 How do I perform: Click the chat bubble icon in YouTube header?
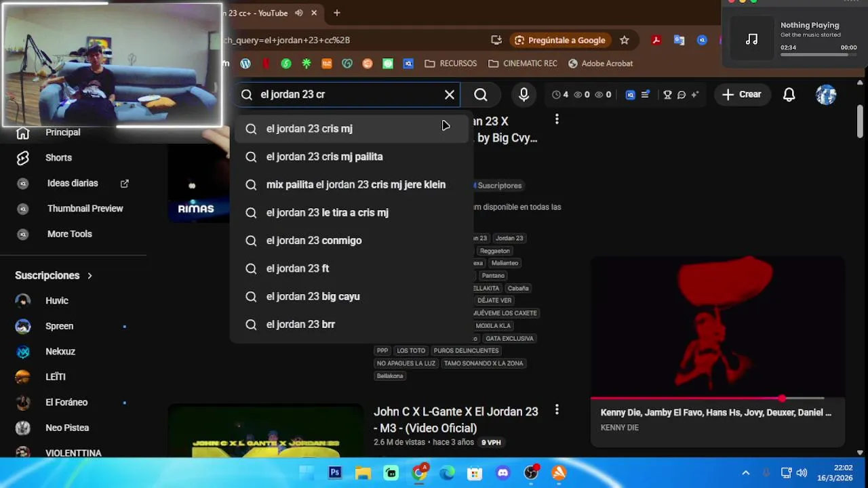(x=682, y=95)
